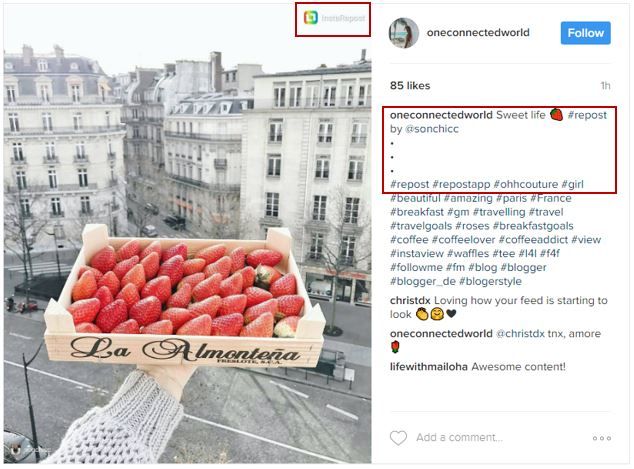Open commenter lifewithmailoha profile
This screenshot has height=469, width=634.
[x=429, y=367]
